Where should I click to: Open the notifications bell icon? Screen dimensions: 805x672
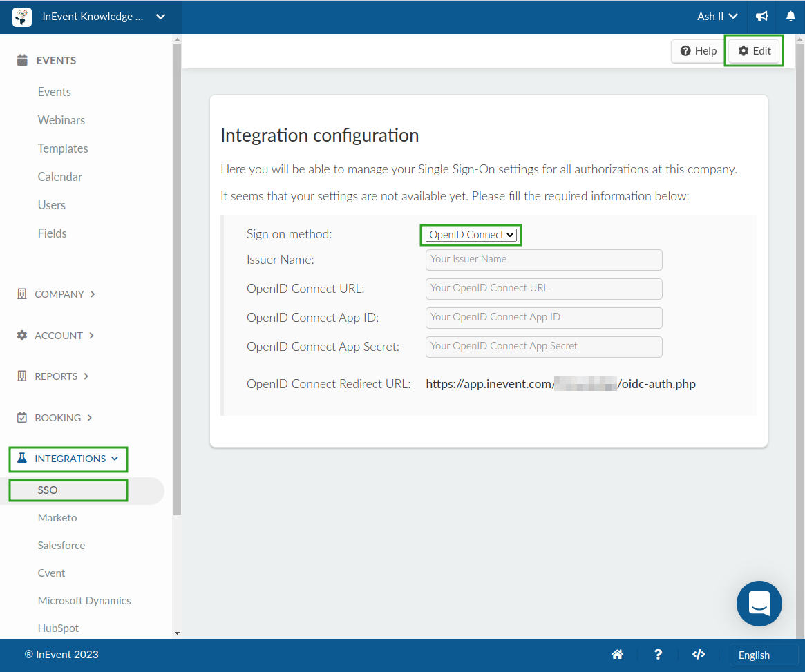coord(790,17)
